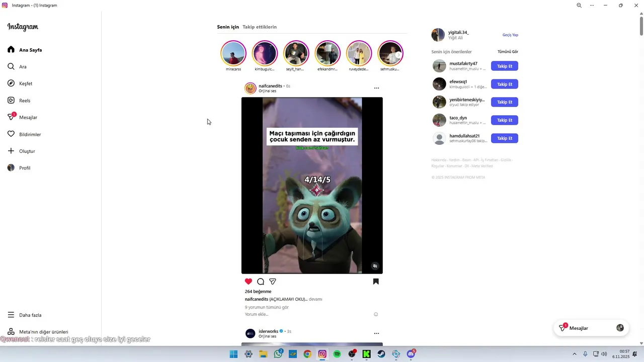Screen dimensions: 644x362
Task: Expand caption with devamı link
Action: 315,299
